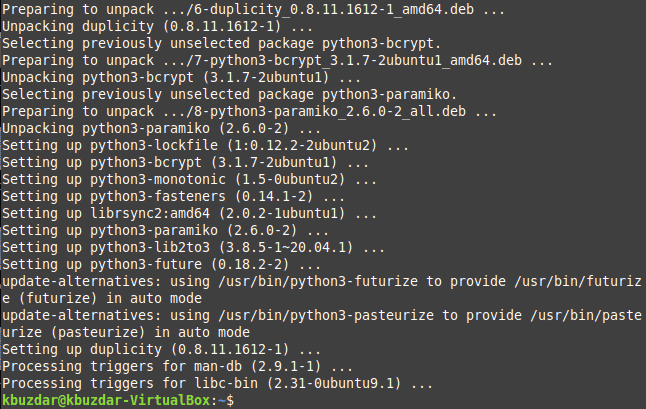This screenshot has height=409, width=646.
Task: Click the 'Unpacking python3-paramiko (2.6.0-2)' line
Action: tap(161, 129)
